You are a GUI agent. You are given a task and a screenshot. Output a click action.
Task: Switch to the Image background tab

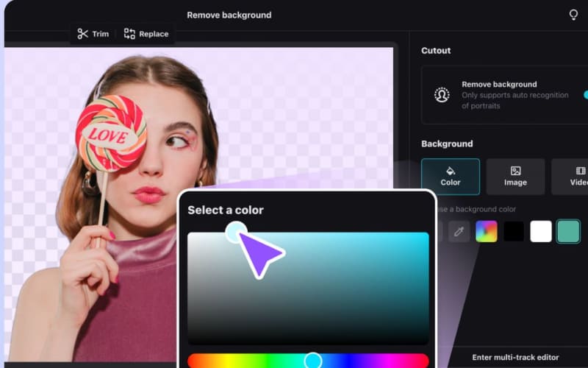pyautogui.click(x=515, y=177)
